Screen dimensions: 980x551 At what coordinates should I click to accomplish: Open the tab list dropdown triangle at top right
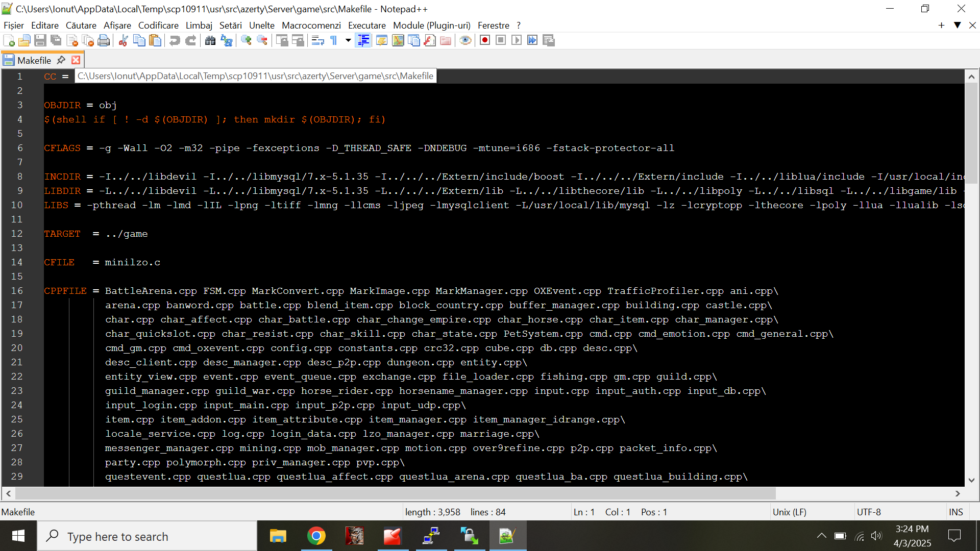[958, 25]
